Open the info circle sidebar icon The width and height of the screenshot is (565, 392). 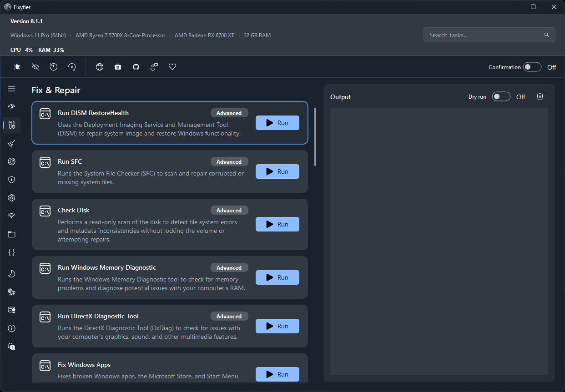point(12,328)
